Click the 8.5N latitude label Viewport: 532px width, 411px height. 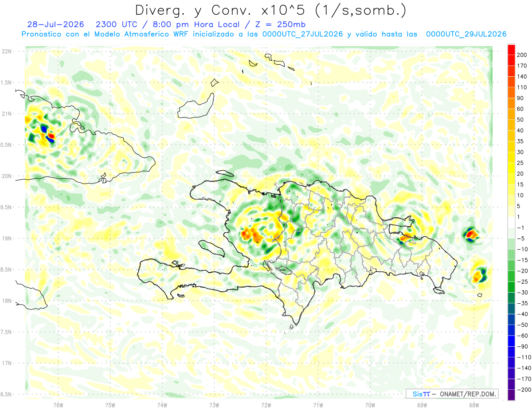click(7, 270)
